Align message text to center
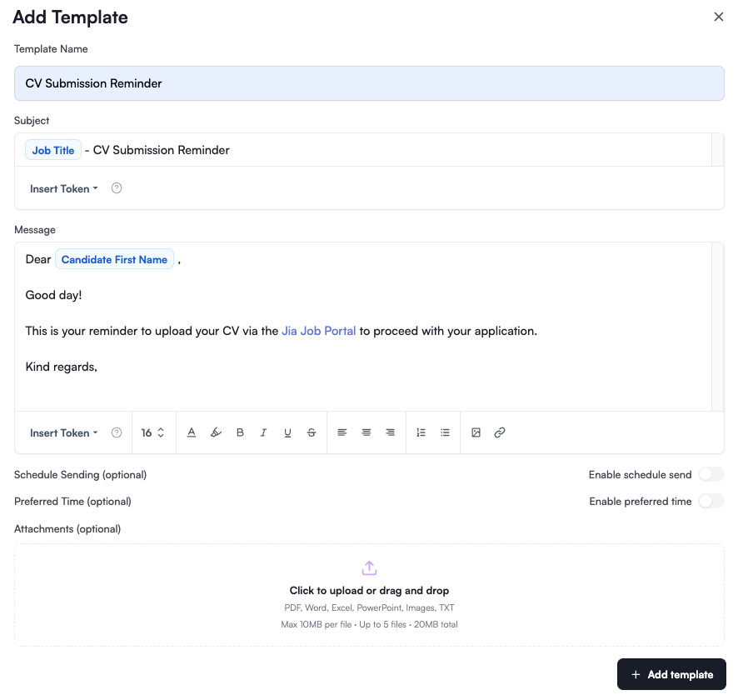 [366, 432]
